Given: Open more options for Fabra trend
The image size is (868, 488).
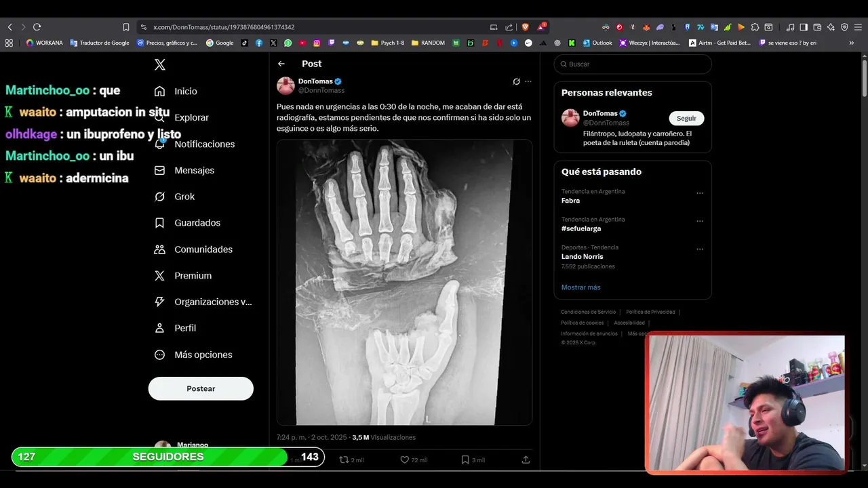Looking at the screenshot, I should 700,193.
